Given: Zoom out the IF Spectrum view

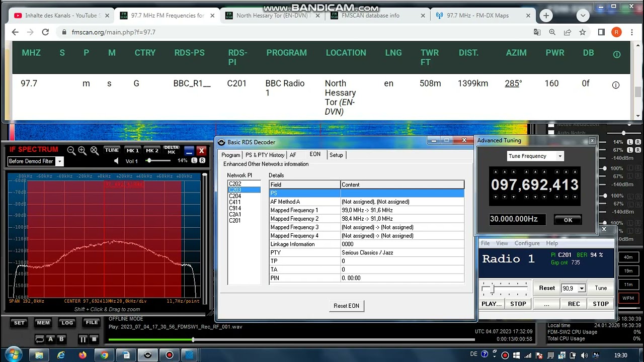Looking at the screenshot, I should pyautogui.click(x=71, y=150).
